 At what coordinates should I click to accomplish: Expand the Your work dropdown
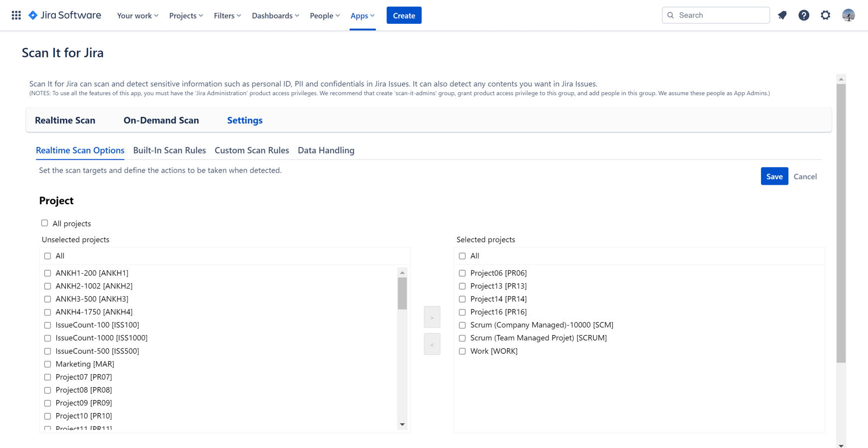137,15
